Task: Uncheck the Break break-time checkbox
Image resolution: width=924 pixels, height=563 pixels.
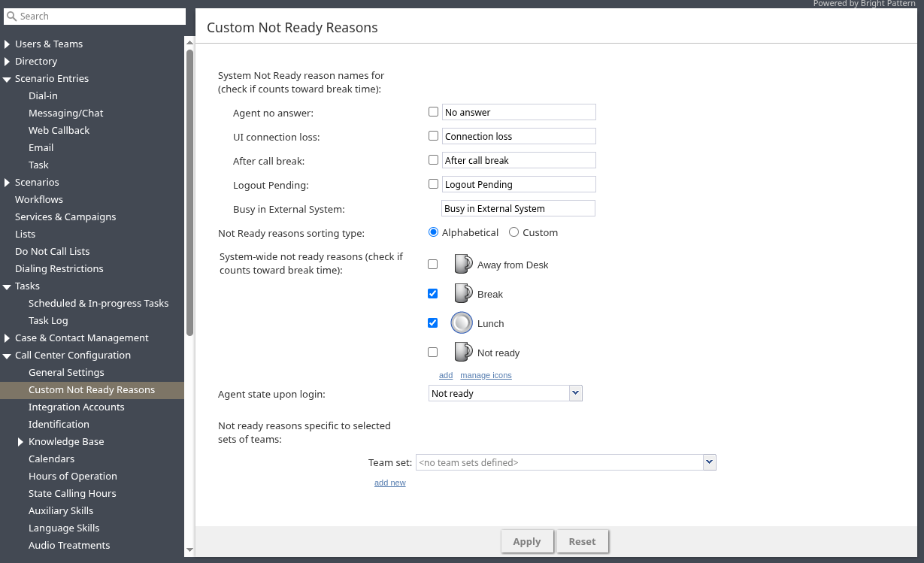Action: 433,294
